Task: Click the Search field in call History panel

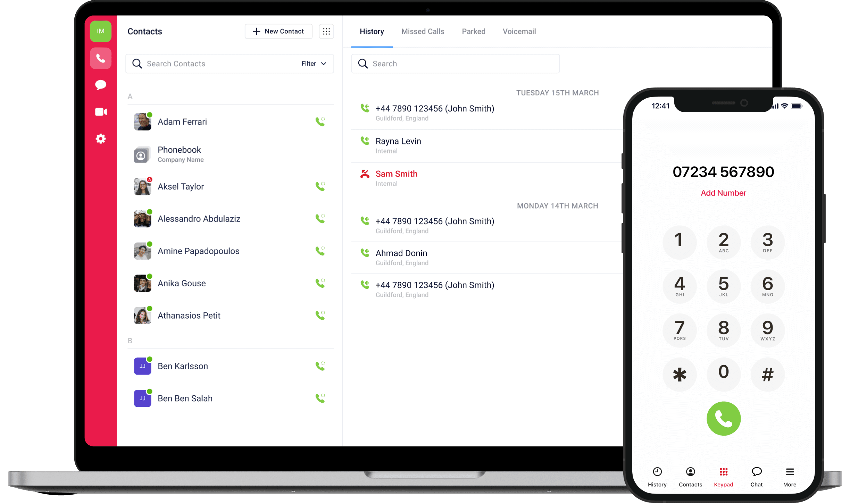Action: (456, 63)
